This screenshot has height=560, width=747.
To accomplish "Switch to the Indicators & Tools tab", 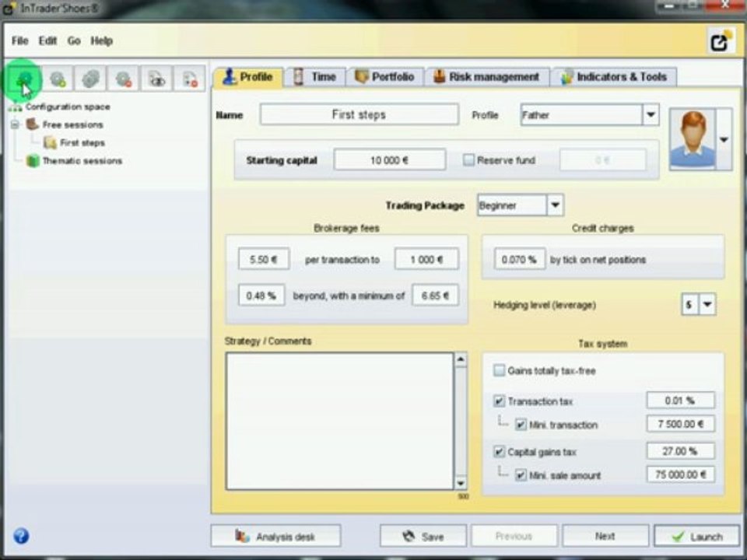I will pos(614,77).
